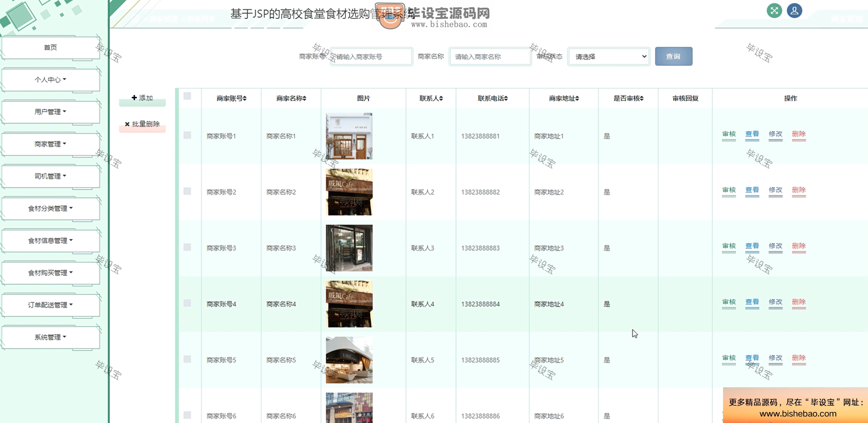Click the 添加 add button
Viewport: 868px width, 423px height.
(x=142, y=98)
